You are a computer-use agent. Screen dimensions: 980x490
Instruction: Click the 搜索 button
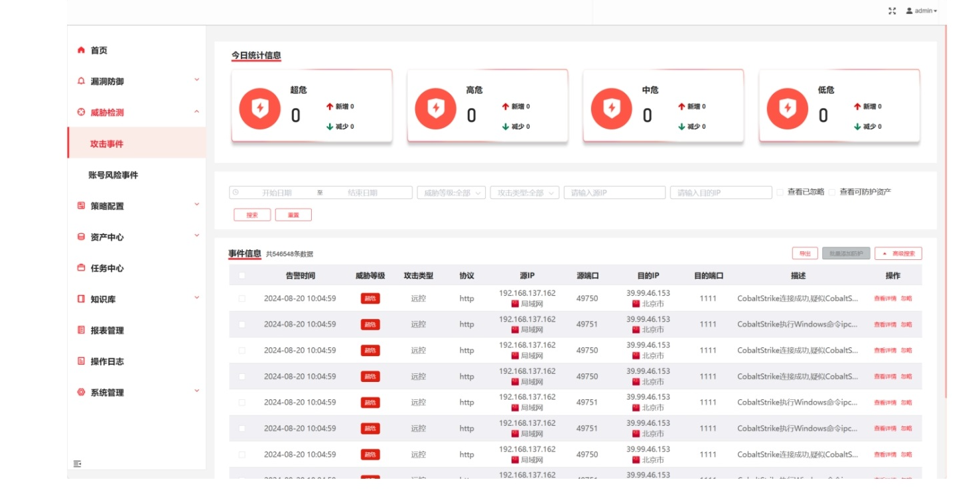[x=252, y=215]
